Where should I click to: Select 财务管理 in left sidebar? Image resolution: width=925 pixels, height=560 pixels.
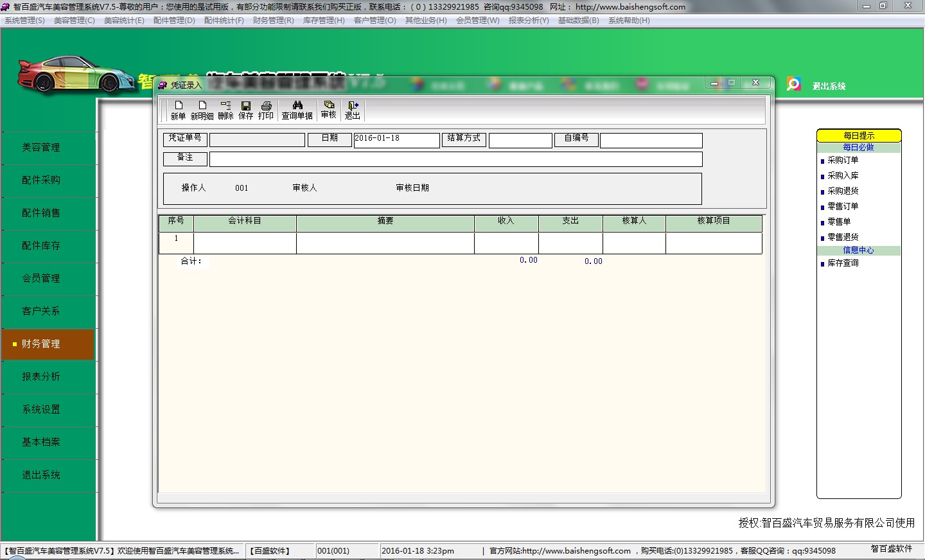tap(48, 344)
